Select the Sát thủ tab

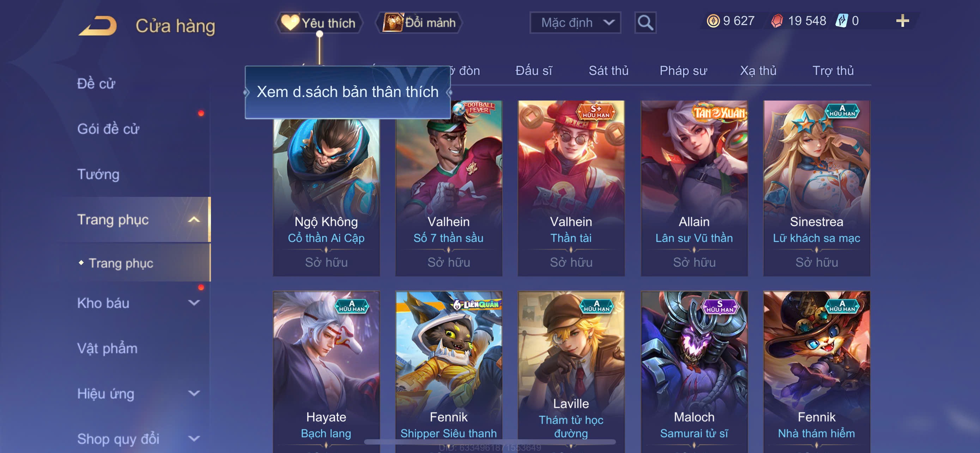(608, 71)
